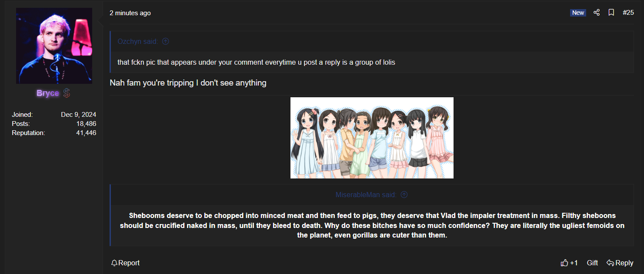Click the Reply button text
This screenshot has width=644, height=274.
pyautogui.click(x=624, y=263)
